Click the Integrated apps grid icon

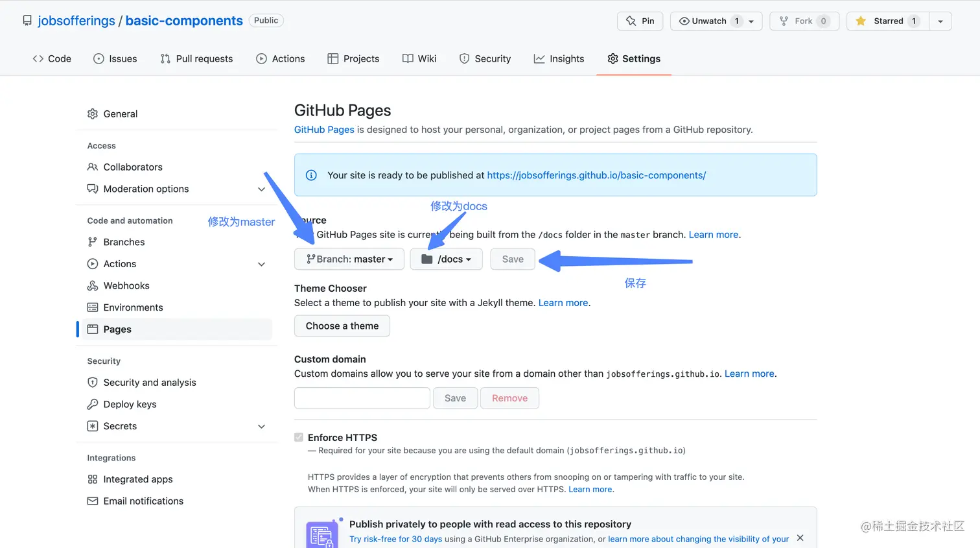click(x=93, y=479)
